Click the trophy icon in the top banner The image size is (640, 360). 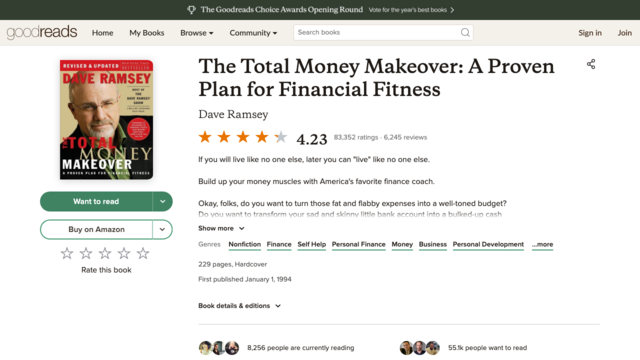click(x=191, y=10)
